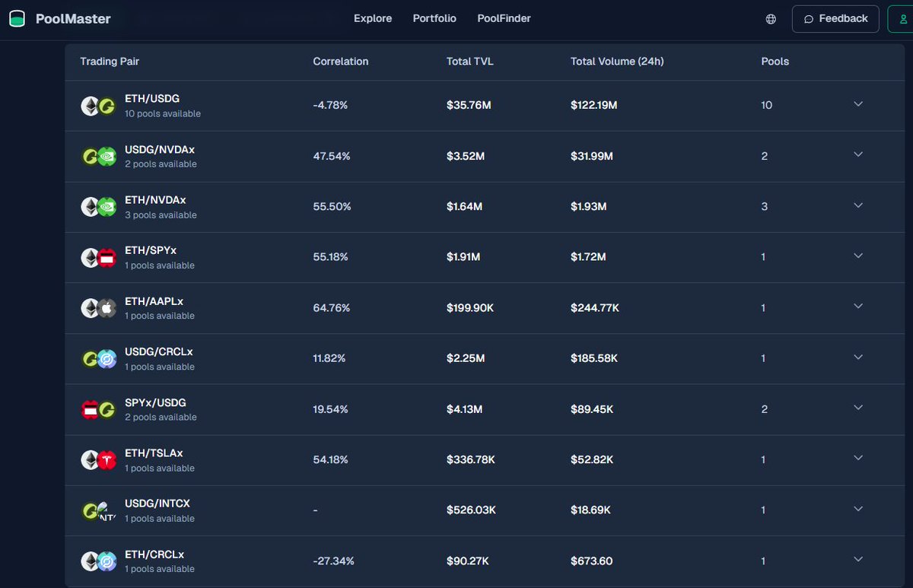Select the ETH/NVDAx pair name
The height and width of the screenshot is (588, 913).
click(155, 200)
